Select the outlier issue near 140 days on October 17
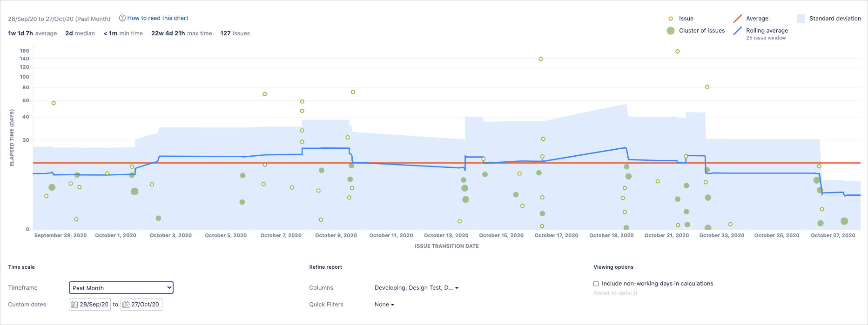 540,59
